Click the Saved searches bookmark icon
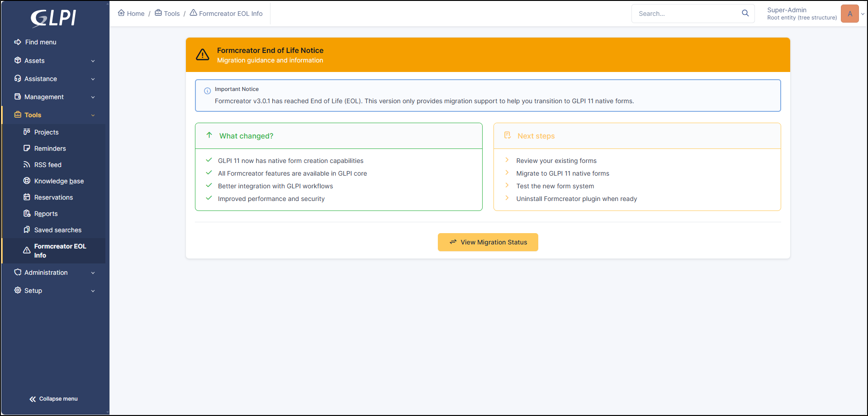 point(27,230)
